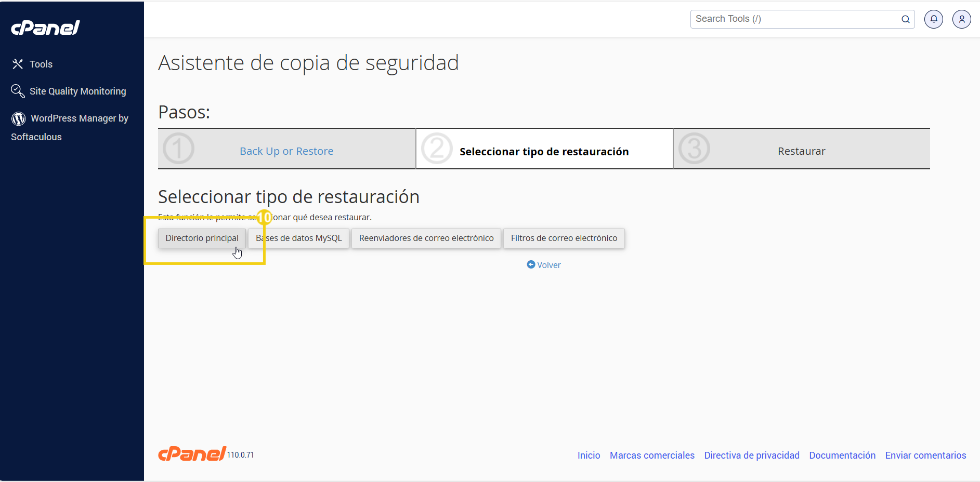980x482 pixels.
Task: Click the Seleccionar tipo de restauración step
Action: click(544, 151)
